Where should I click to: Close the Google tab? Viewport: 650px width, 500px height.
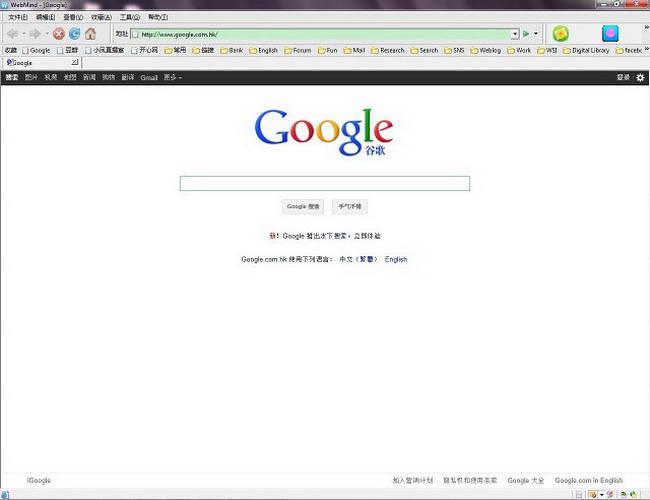pos(75,62)
